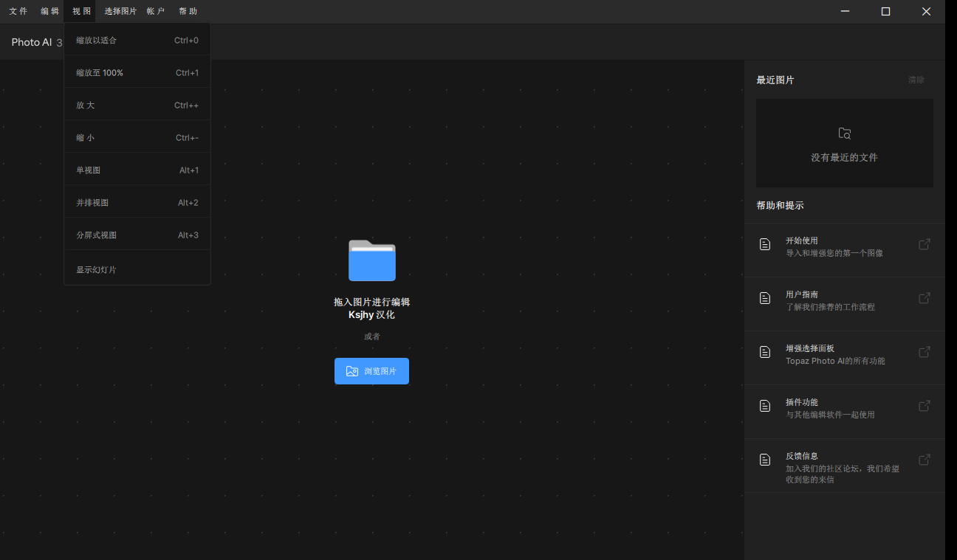
Task: Open the 选择图片 menu
Action: click(x=120, y=11)
